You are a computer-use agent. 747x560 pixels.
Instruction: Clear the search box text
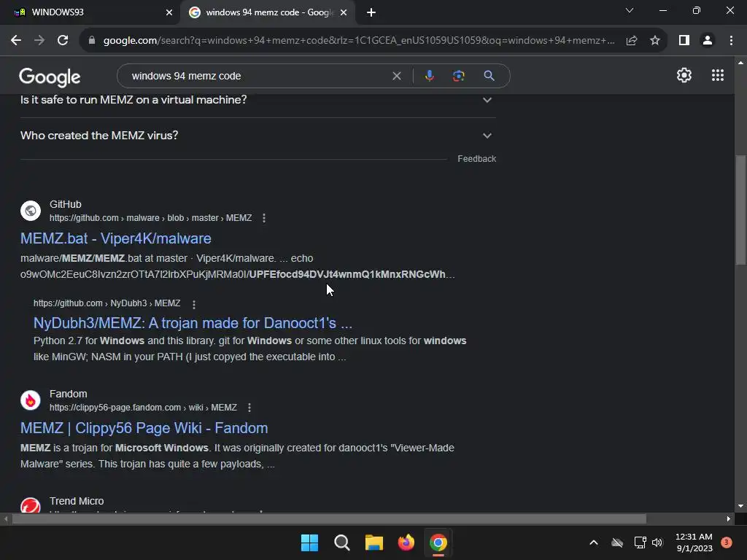point(396,76)
